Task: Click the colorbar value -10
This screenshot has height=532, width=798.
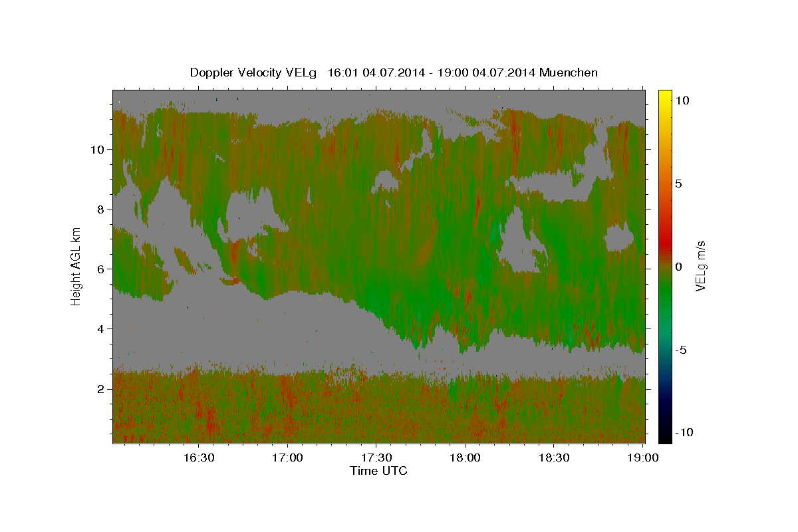Action: [684, 432]
